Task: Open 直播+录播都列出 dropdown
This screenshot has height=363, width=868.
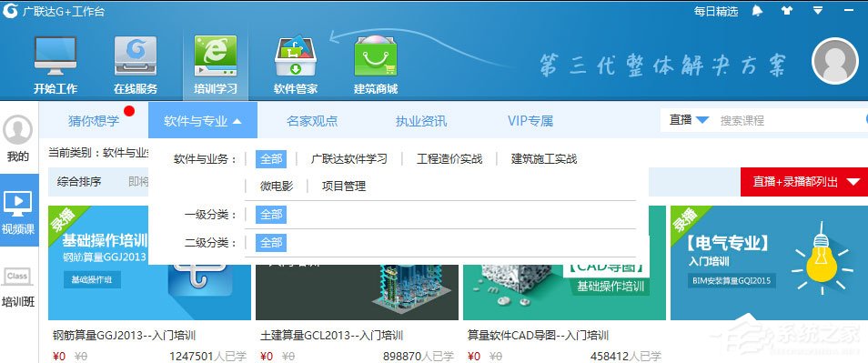Action: point(804,182)
